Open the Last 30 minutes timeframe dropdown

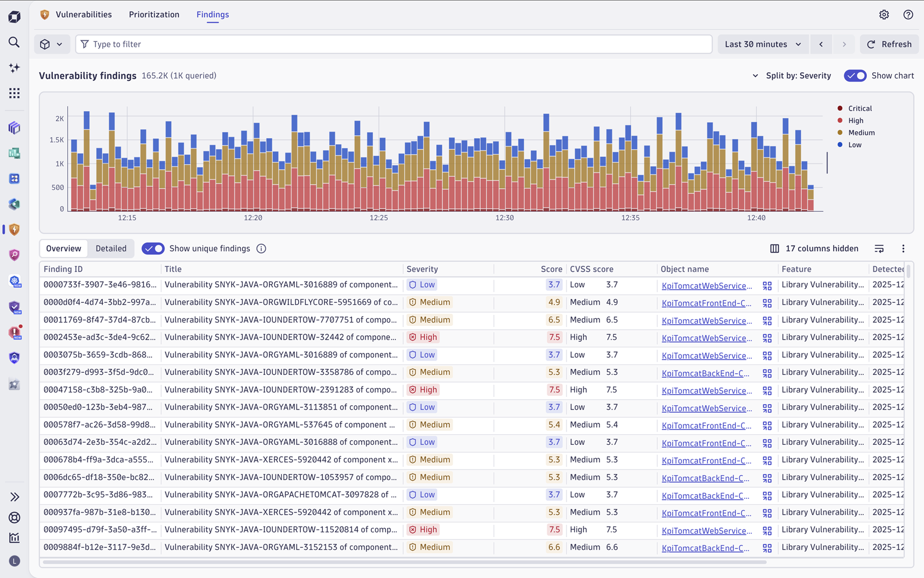click(x=762, y=44)
